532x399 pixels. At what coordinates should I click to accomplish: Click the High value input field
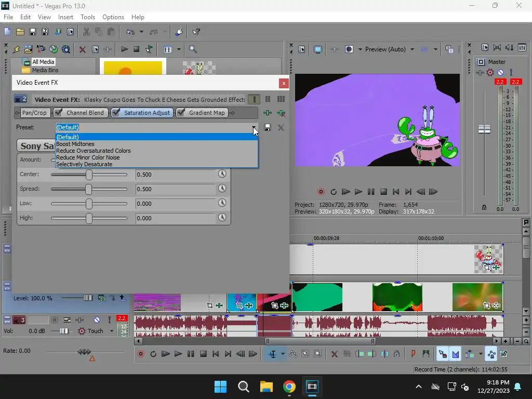click(175, 218)
